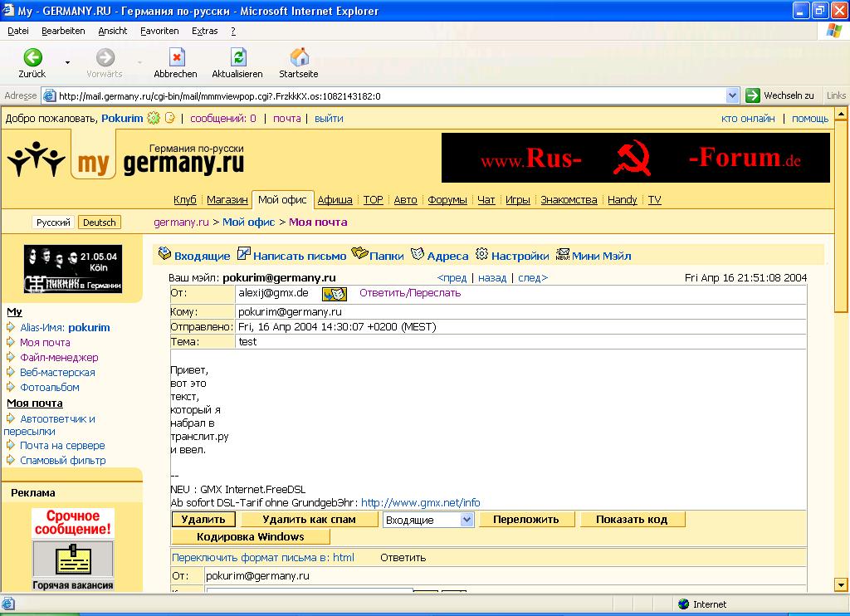Open the Форумы section
Screen dimensions: 850x616
pos(447,199)
